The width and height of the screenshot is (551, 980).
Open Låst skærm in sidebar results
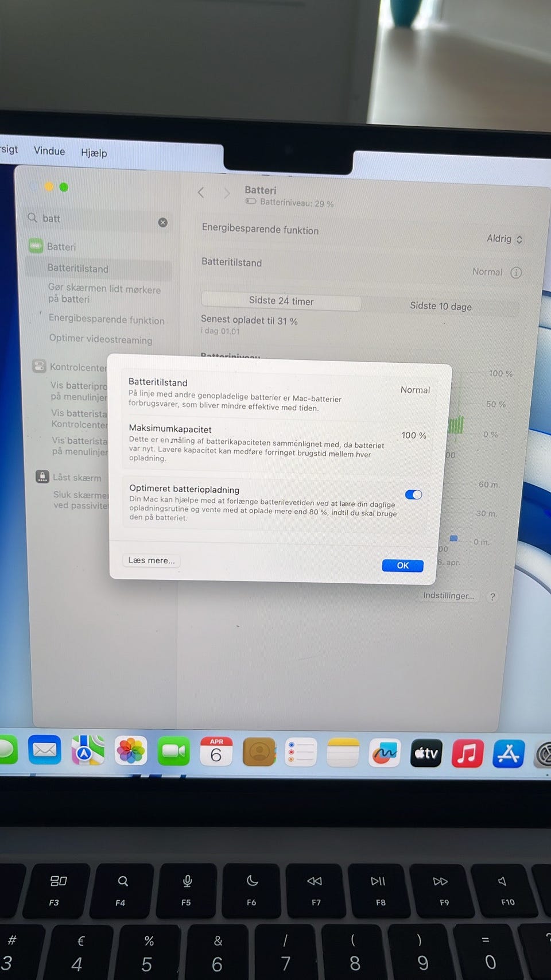(77, 477)
